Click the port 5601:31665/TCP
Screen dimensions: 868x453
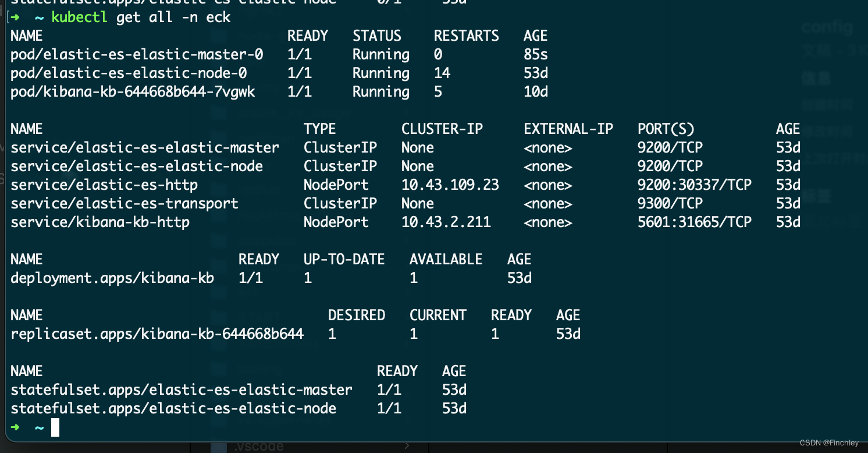click(695, 222)
